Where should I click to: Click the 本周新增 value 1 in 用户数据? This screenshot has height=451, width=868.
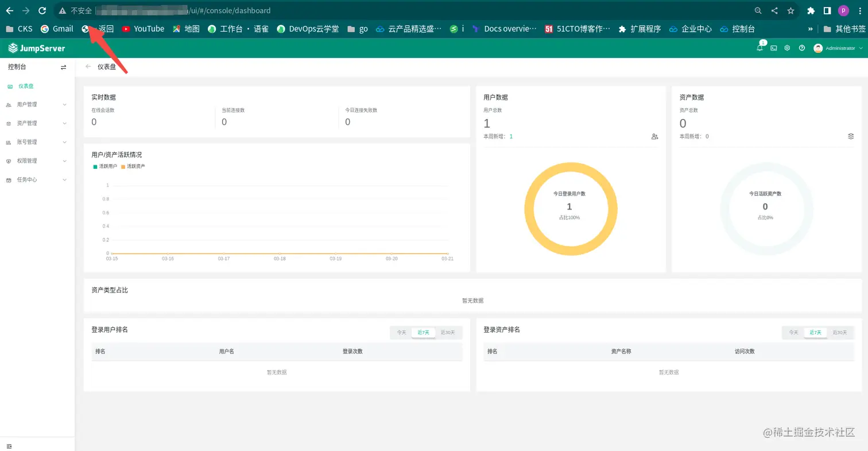click(x=511, y=137)
